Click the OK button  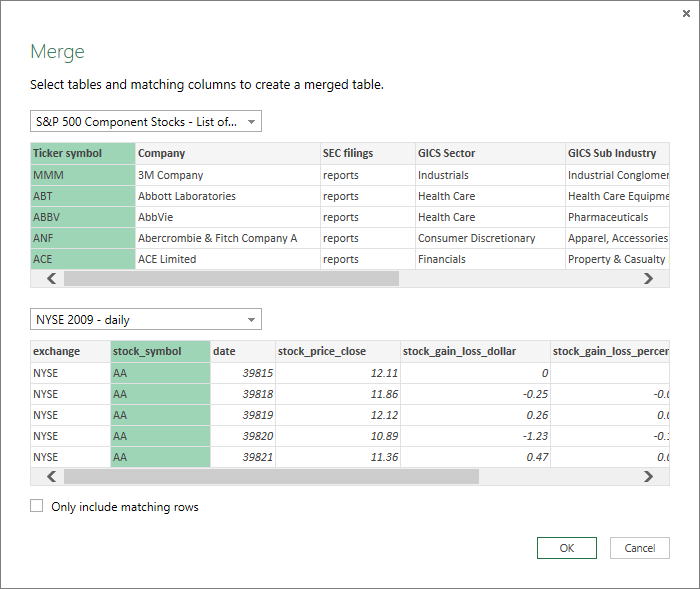tap(566, 548)
